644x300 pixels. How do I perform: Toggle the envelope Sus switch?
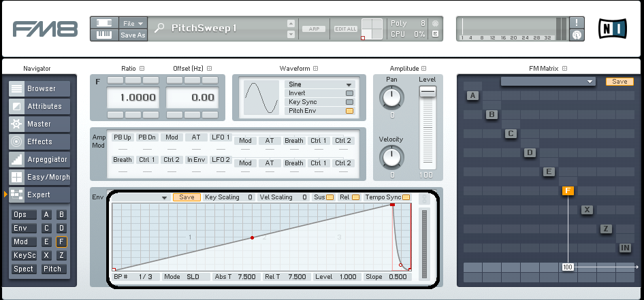pyautogui.click(x=329, y=197)
